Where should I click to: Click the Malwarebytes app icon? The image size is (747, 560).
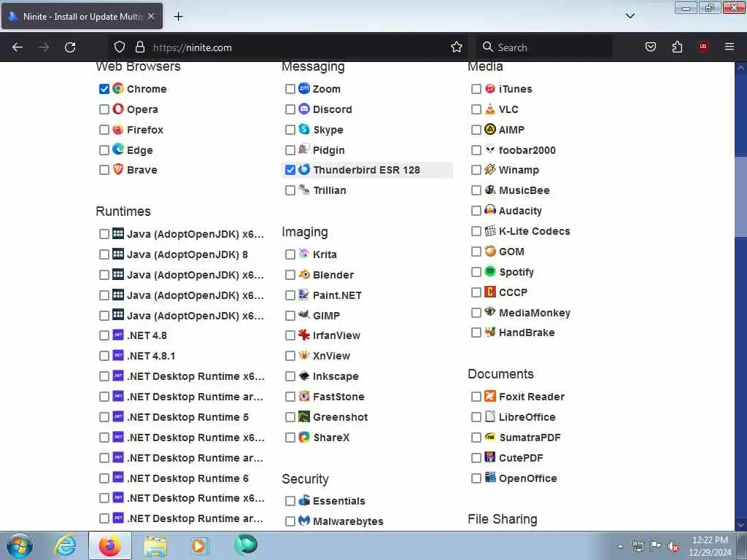pyautogui.click(x=304, y=521)
